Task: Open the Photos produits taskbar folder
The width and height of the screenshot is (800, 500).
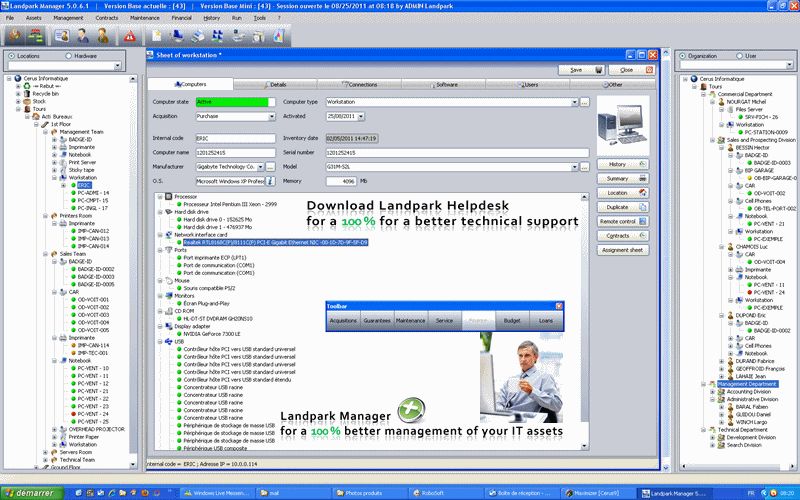Action: click(x=367, y=493)
